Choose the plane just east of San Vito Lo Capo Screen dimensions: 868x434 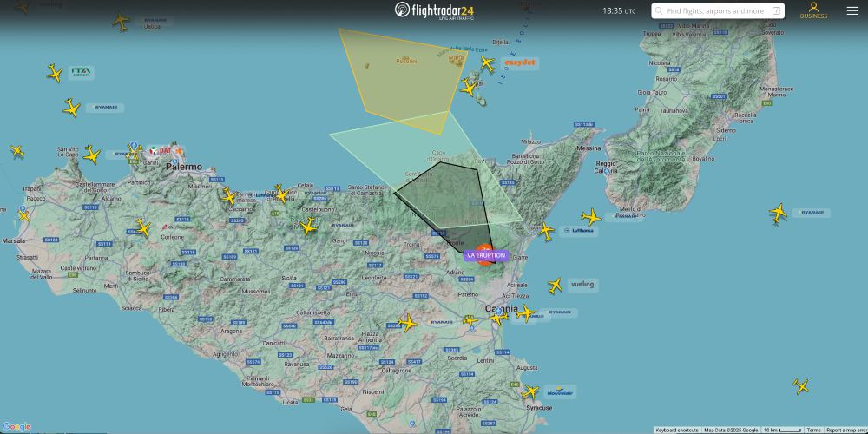(91, 155)
